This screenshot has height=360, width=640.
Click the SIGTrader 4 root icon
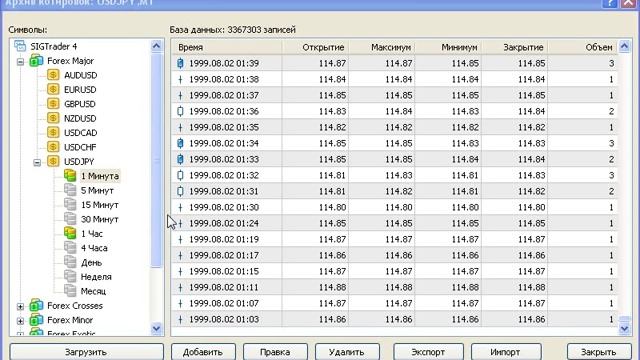pyautogui.click(x=20, y=46)
